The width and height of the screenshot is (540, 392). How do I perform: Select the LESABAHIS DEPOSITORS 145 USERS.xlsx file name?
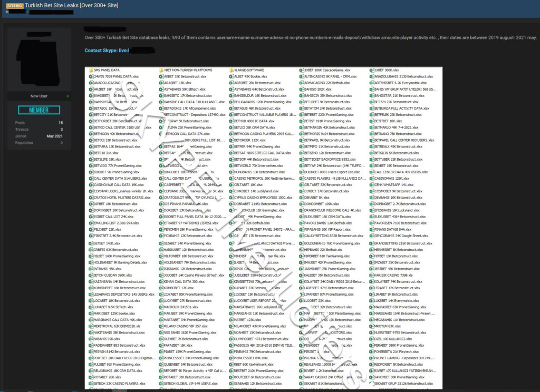coord(124,295)
